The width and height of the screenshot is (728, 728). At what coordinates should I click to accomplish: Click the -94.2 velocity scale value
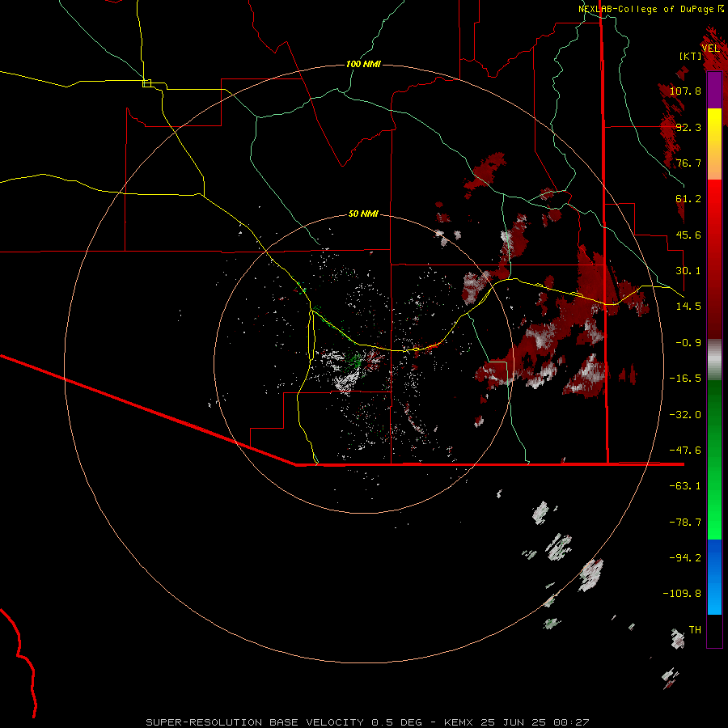685,558
